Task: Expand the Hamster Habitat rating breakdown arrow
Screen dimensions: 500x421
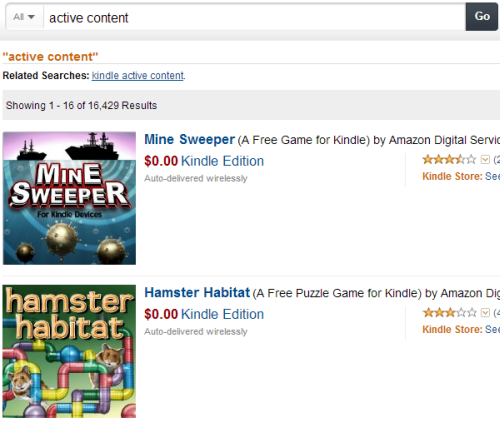Action: (485, 313)
